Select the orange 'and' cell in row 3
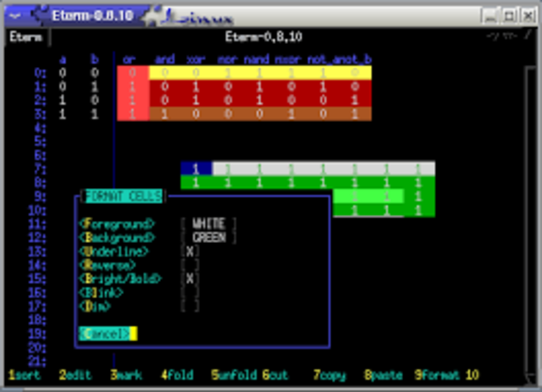The height and width of the screenshot is (392, 542). [164, 114]
